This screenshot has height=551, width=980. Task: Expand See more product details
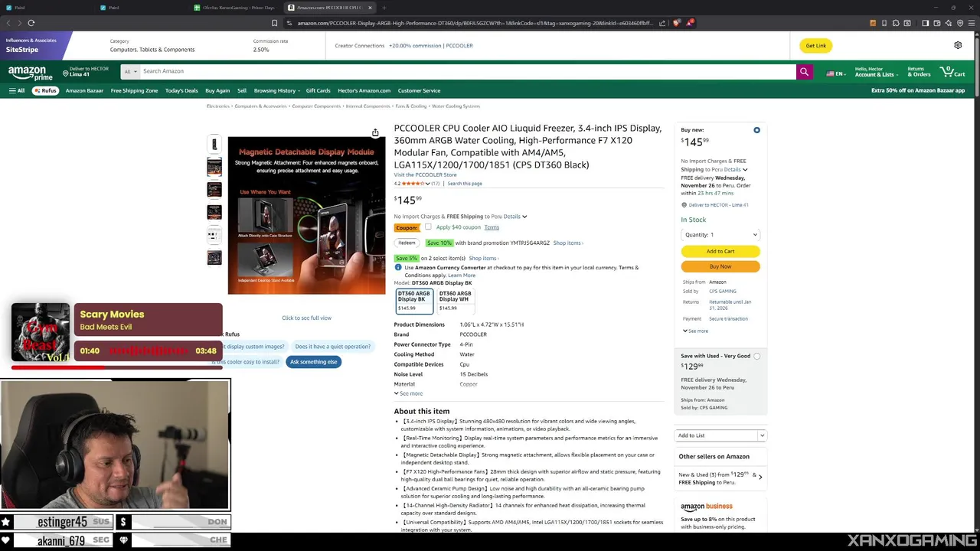408,393
